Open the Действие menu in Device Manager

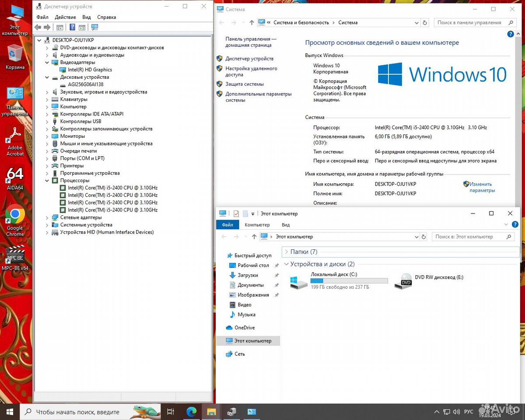66,17
